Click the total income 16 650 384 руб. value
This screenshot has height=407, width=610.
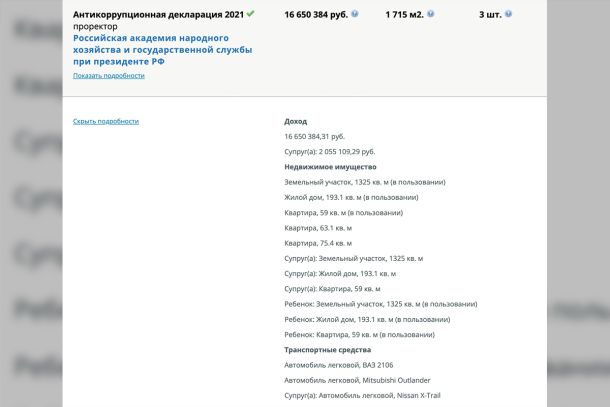coord(316,15)
